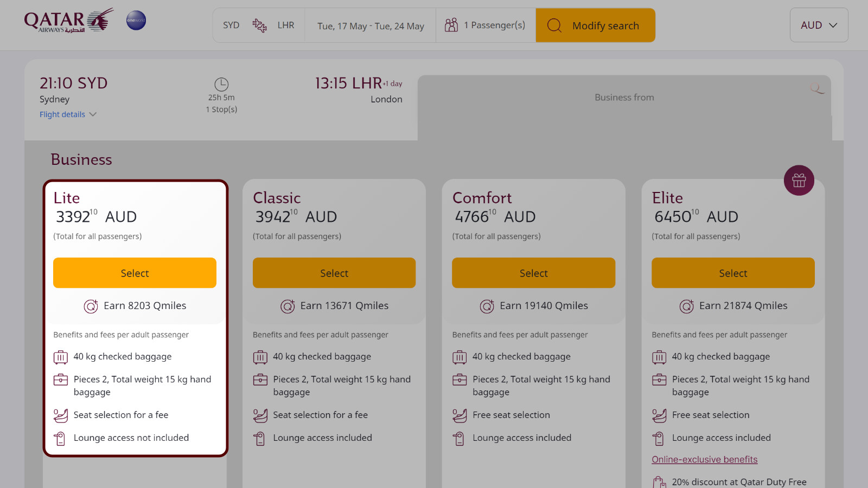This screenshot has height=488, width=868.
Task: Click the Business section heading
Action: pos(81,159)
